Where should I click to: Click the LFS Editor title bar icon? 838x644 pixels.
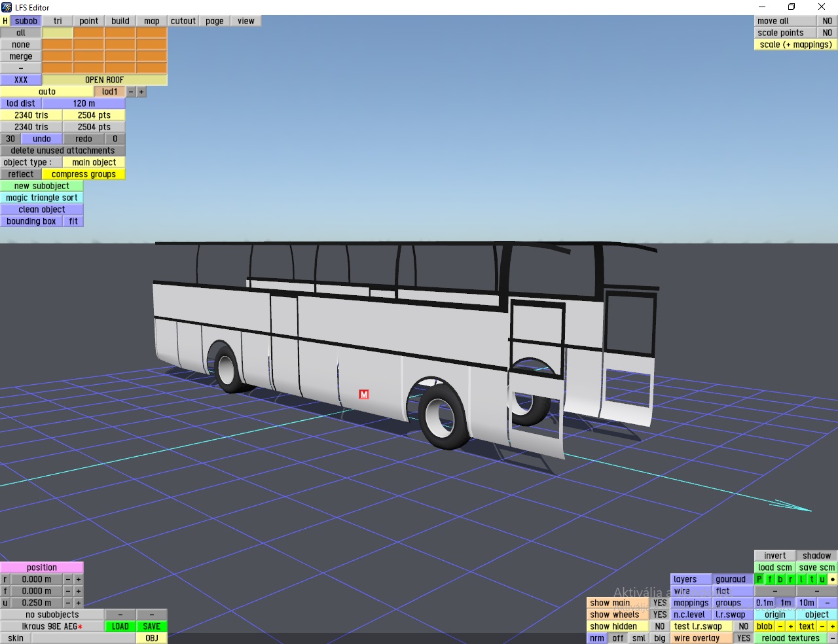(7, 7)
